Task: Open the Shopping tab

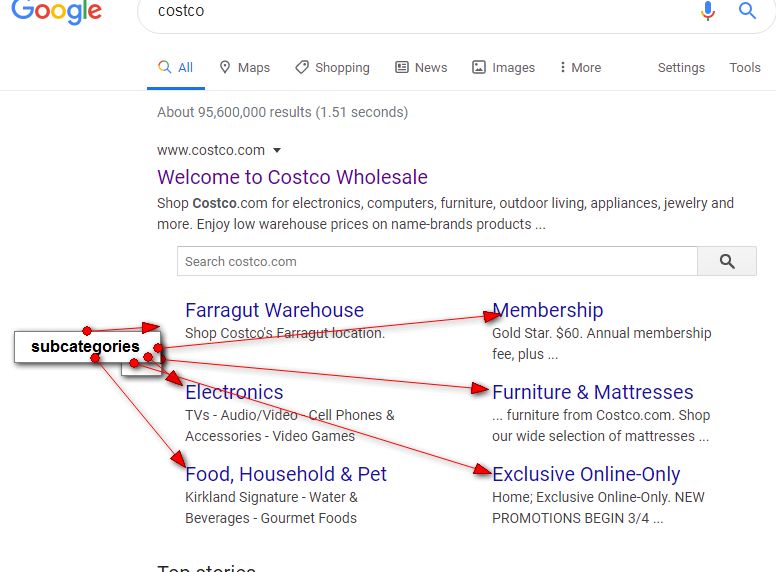Action: tap(333, 68)
